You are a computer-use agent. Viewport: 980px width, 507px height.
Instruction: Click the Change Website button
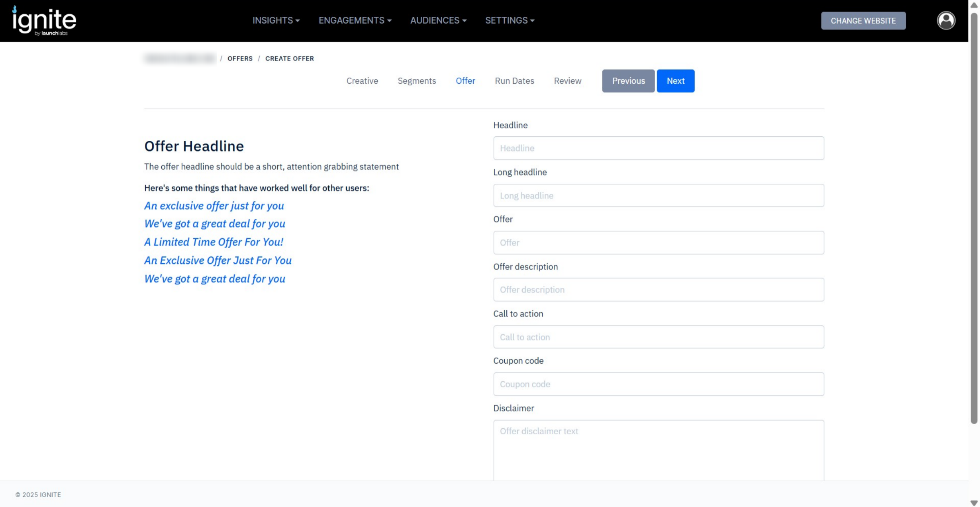(x=863, y=21)
